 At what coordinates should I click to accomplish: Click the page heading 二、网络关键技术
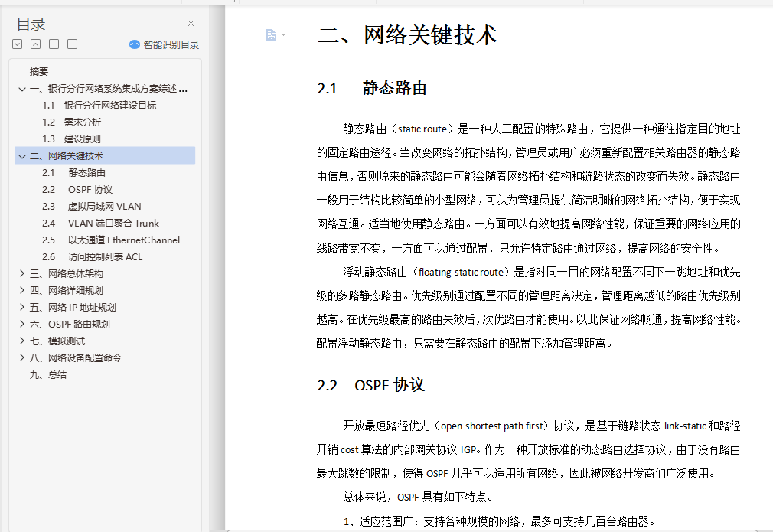[x=408, y=35]
